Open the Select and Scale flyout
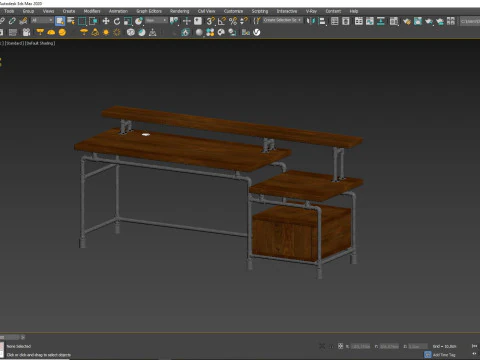The width and height of the screenshot is (480, 360). point(128,21)
